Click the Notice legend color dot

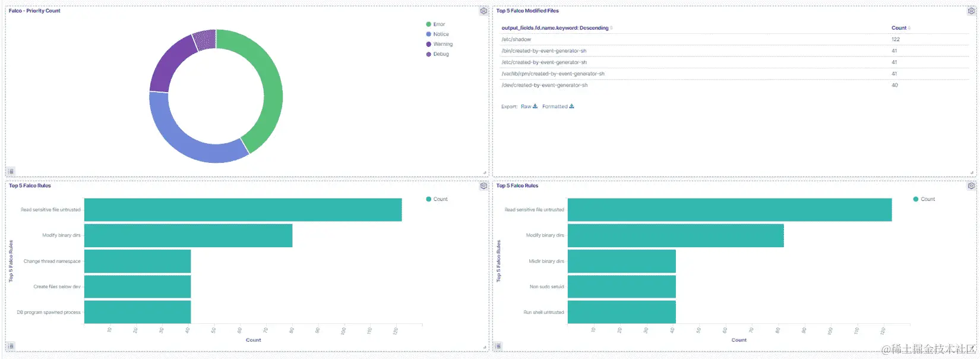(428, 34)
